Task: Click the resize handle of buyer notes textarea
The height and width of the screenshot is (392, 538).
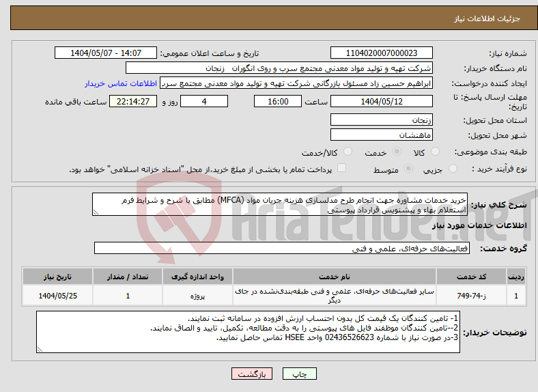Action: click(x=40, y=349)
